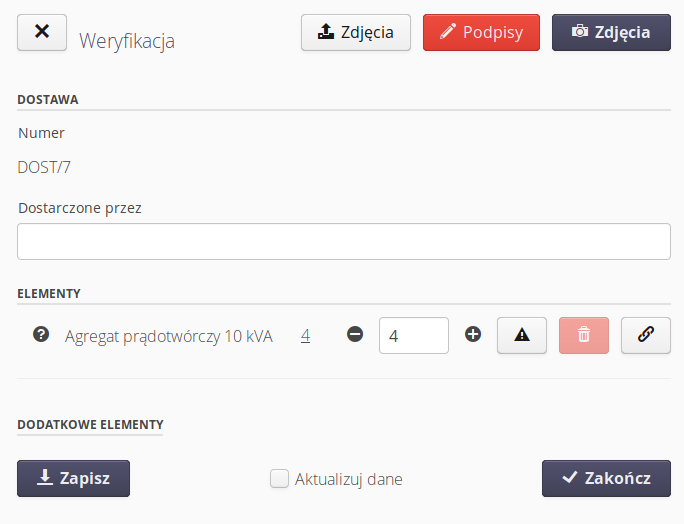Click the upload Zdjęcia button
The height and width of the screenshot is (524, 684).
[x=356, y=32]
